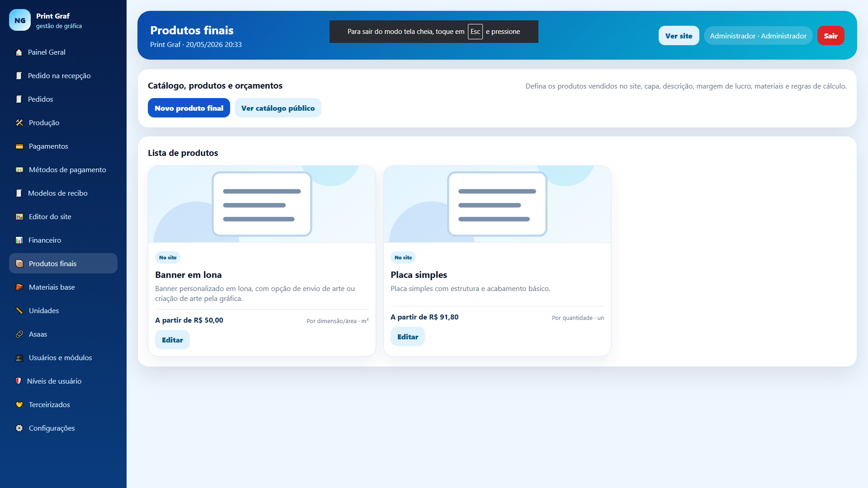
Task: Click the Catálogo, produtos e orçamentos heading
Action: [215, 86]
